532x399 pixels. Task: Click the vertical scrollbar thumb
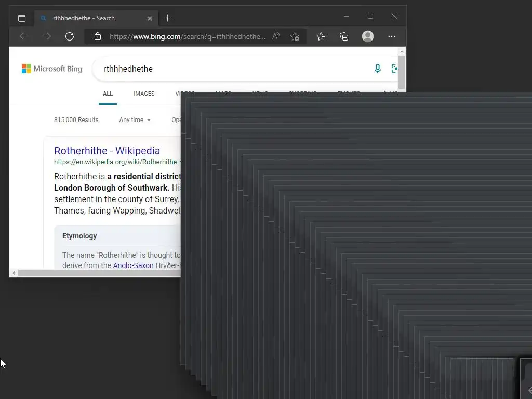click(x=402, y=72)
